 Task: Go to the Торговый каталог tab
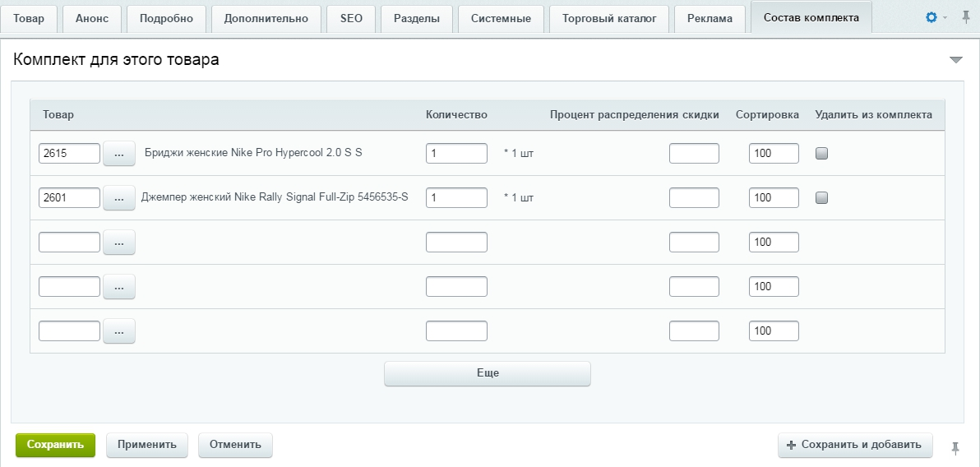click(609, 19)
